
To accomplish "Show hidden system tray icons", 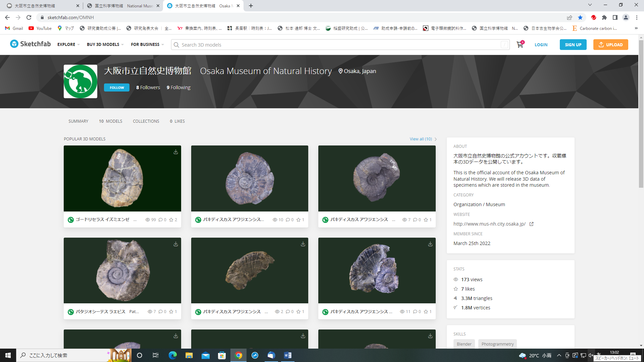I will (559, 355).
